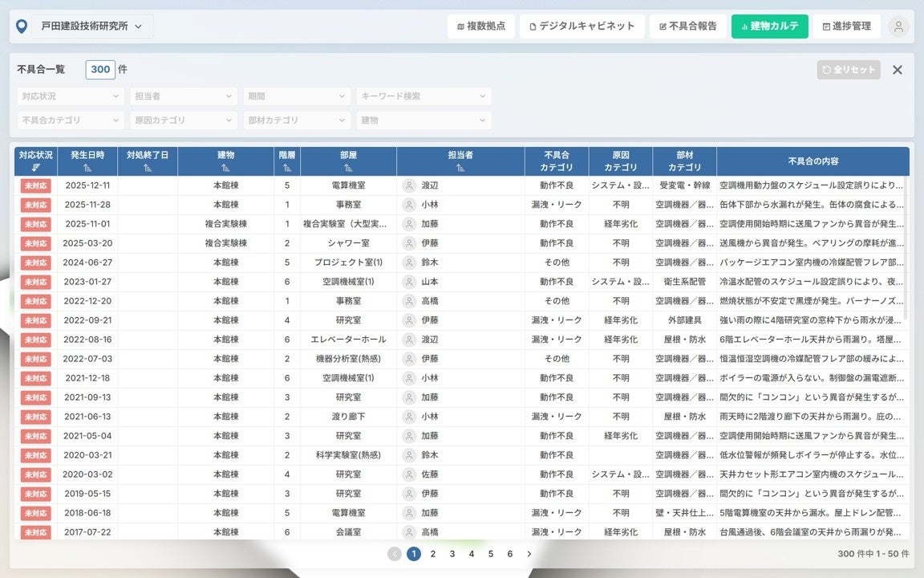Click avatar icon beside 渡辺 in 2025-12-11 row
The width and height of the screenshot is (924, 578).
(409, 185)
